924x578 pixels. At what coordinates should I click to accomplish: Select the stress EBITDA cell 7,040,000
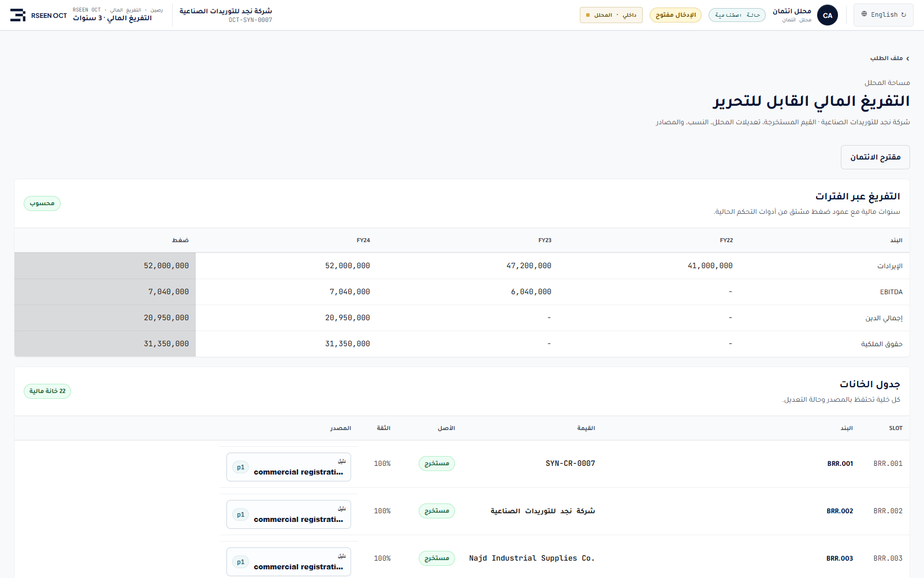pos(168,292)
